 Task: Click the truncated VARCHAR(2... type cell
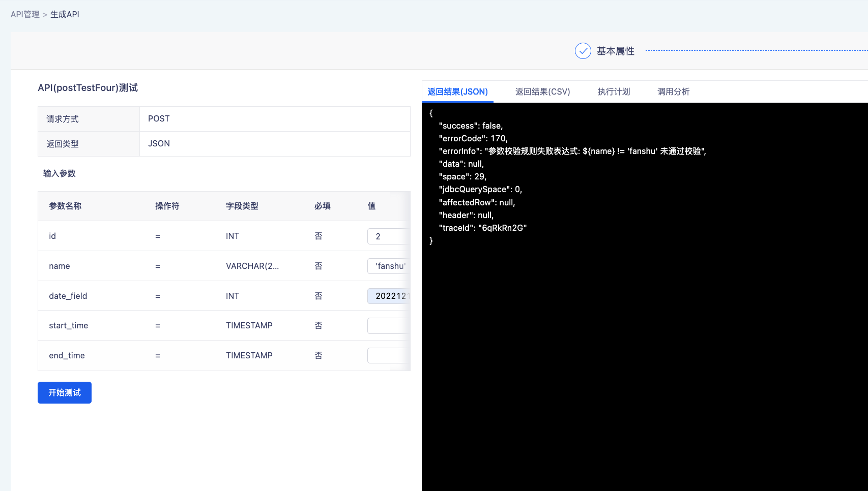252,266
